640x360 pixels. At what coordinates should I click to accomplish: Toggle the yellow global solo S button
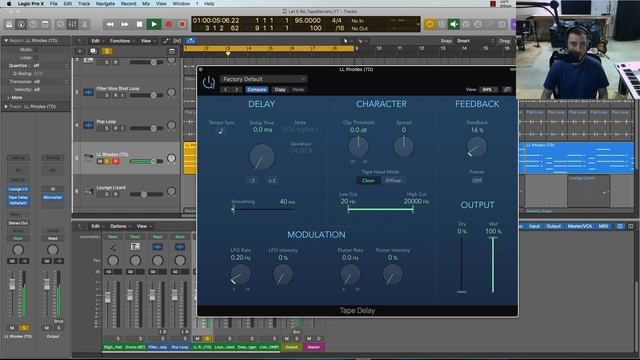[x=107, y=51]
